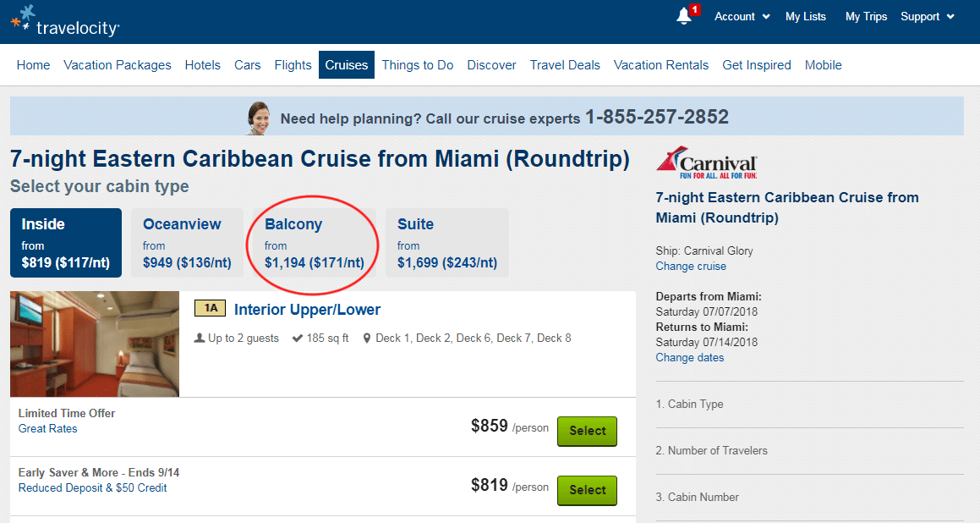The image size is (980, 523).
Task: Click the cruise expert agent photo
Action: 260,118
